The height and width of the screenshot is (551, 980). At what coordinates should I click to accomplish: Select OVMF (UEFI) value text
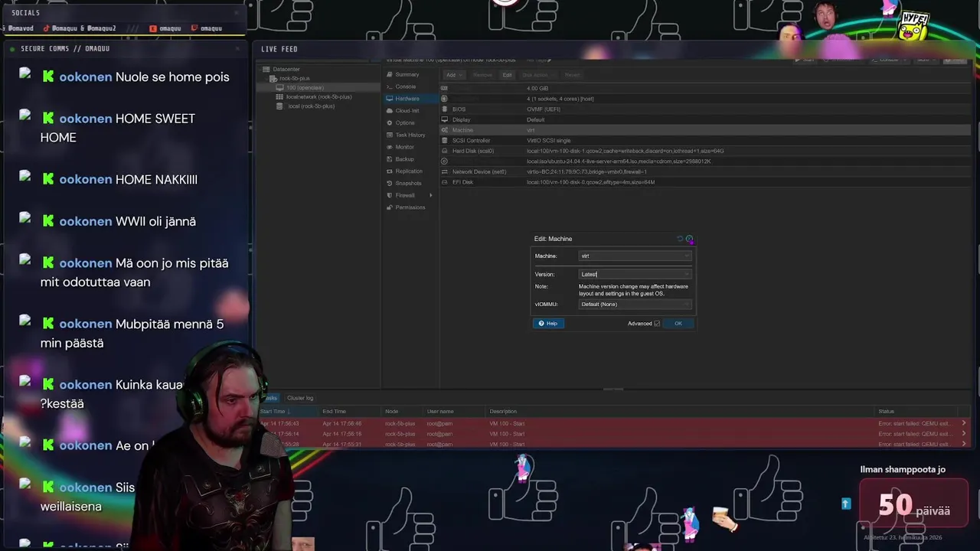point(544,109)
